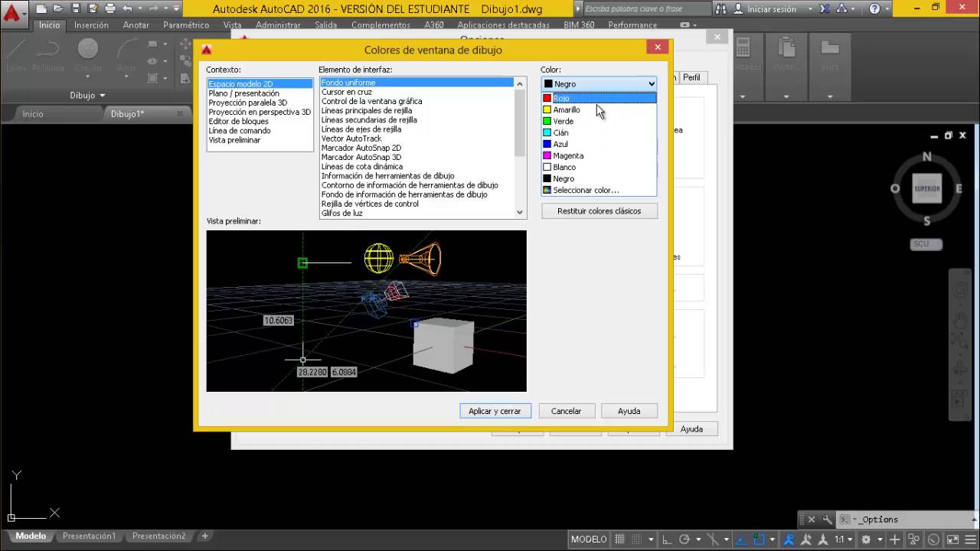Open the Inicio file tab
The image size is (980, 551).
(33, 114)
